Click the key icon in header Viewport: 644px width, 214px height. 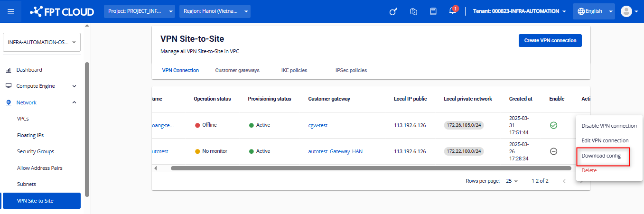point(393,11)
